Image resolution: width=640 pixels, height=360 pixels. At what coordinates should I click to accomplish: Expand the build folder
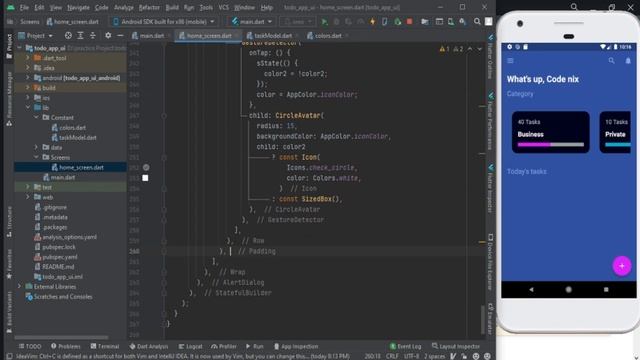[x=28, y=88]
